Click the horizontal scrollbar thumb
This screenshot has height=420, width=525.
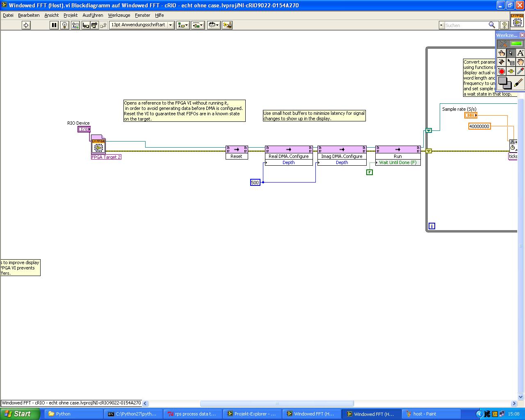pyautogui.click(x=277, y=403)
